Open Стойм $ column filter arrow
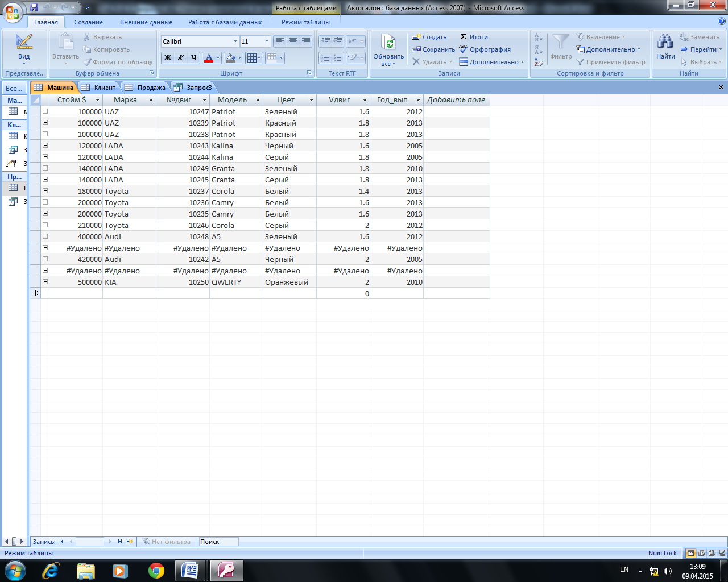This screenshot has height=582, width=728. click(97, 100)
